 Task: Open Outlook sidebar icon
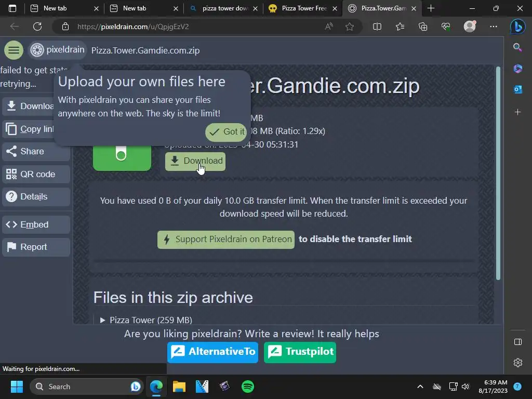pos(517,89)
